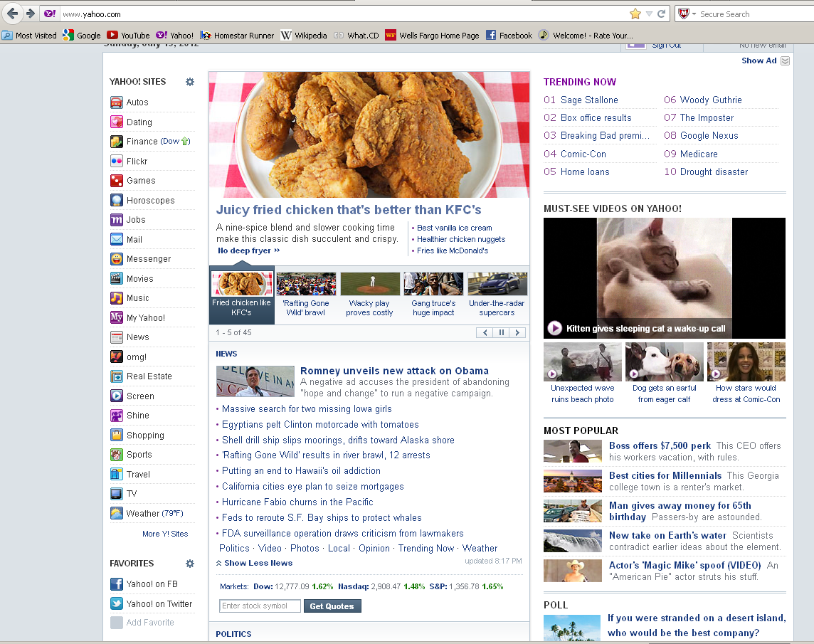Open the bookmark history dropdown arrow beside the star
Viewport: 814px width, 644px height.
pyautogui.click(x=649, y=14)
